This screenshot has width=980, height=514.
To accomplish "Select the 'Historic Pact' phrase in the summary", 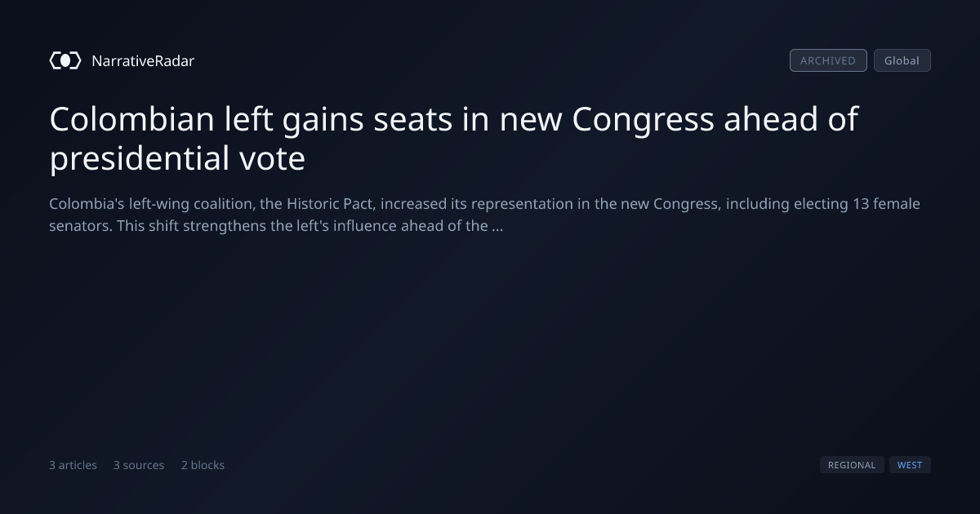I will (x=331, y=204).
